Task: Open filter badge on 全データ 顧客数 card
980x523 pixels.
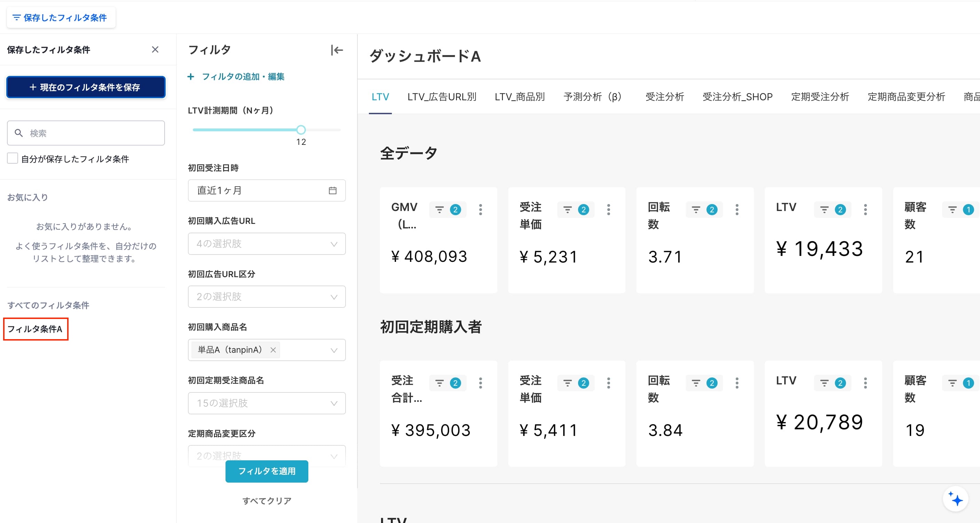Action: click(961, 210)
